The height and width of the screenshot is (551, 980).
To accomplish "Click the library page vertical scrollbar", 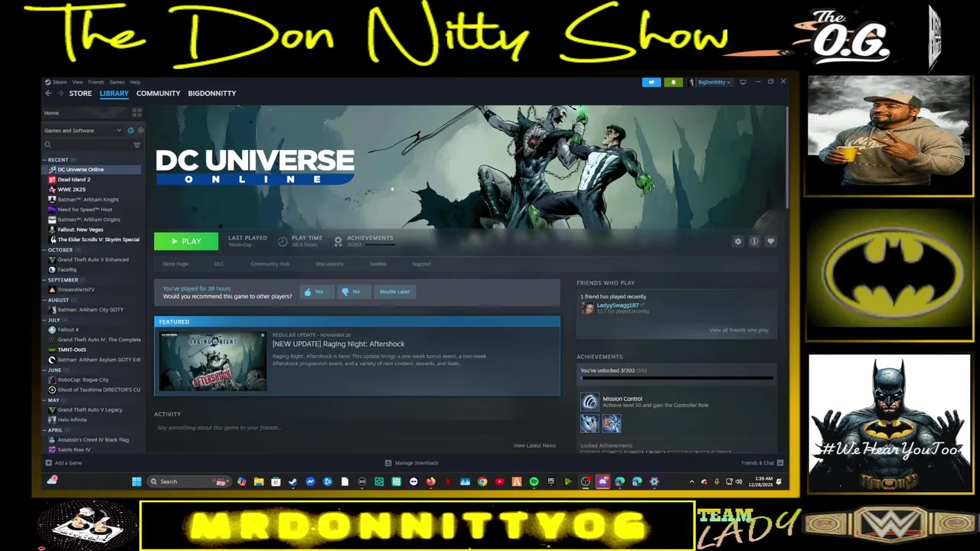I will (786, 157).
